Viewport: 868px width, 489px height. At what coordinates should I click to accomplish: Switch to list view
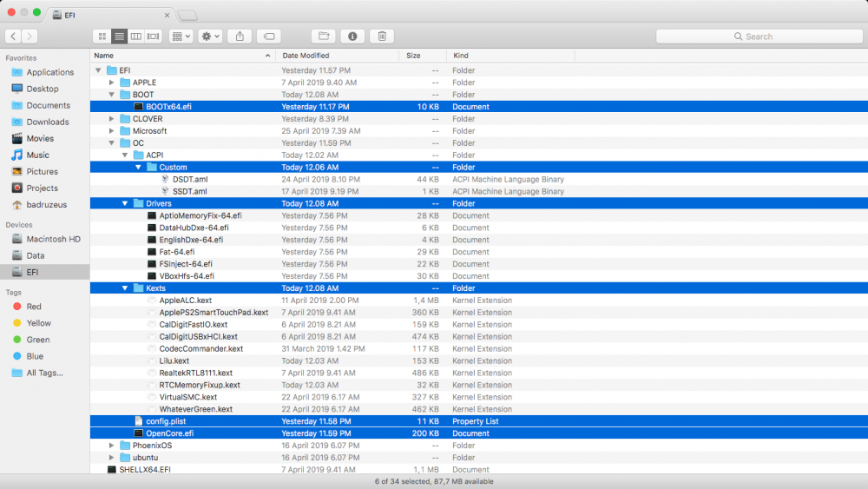coord(119,36)
